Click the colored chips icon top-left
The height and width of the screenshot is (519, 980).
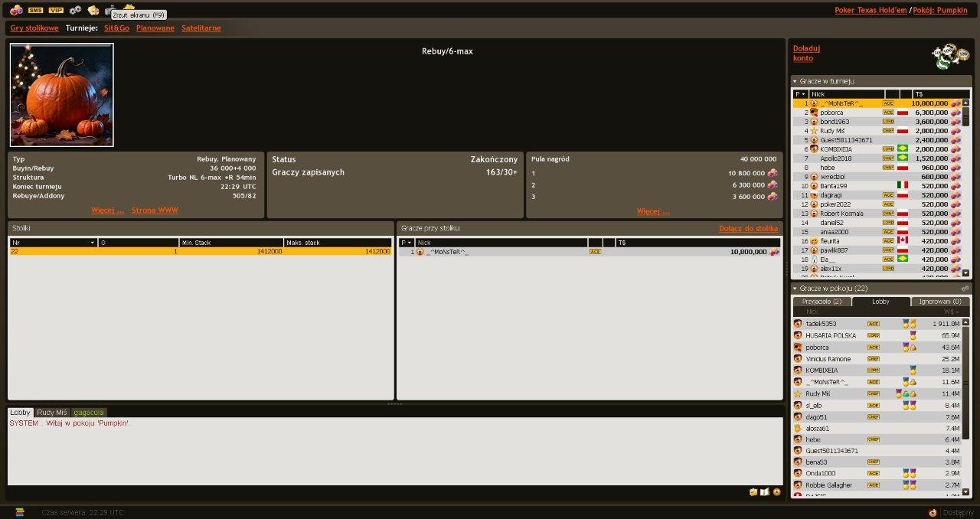tap(16, 10)
